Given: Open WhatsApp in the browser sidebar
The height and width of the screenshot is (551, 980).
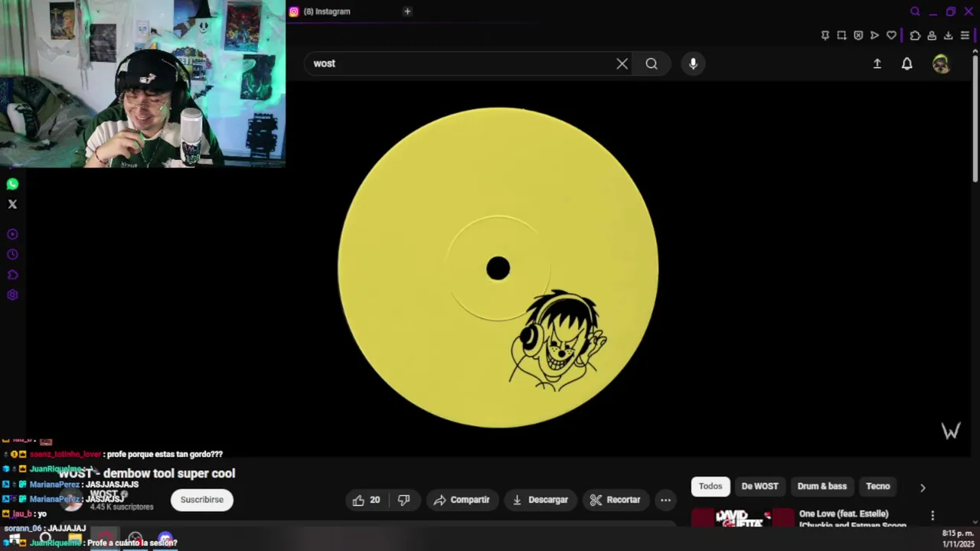Looking at the screenshot, I should click(12, 184).
